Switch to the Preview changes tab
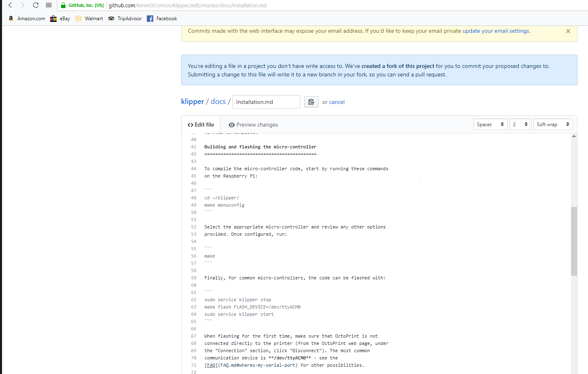 [x=253, y=125]
